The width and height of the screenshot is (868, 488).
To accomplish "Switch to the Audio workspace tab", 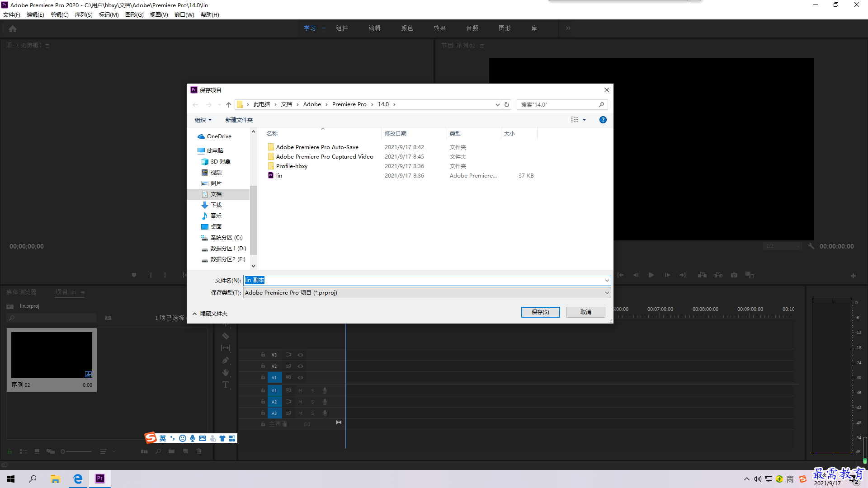I will pyautogui.click(x=472, y=28).
